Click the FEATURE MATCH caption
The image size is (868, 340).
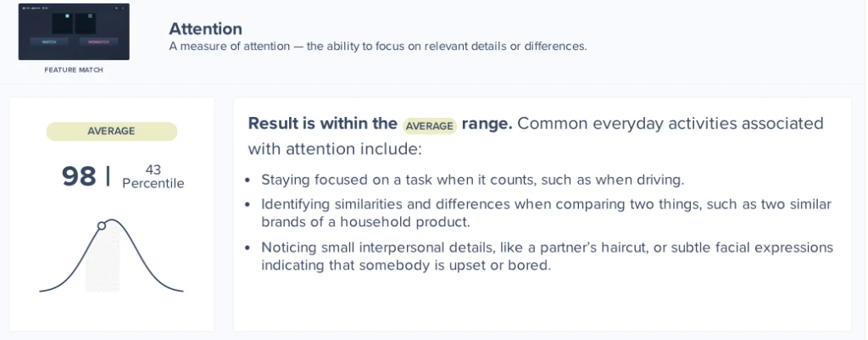coord(74,70)
